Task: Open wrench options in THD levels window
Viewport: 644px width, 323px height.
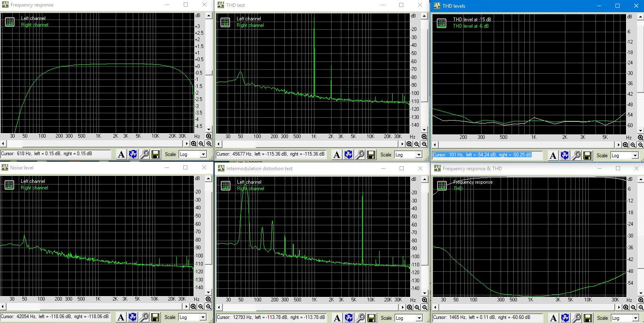Action: click(x=576, y=156)
